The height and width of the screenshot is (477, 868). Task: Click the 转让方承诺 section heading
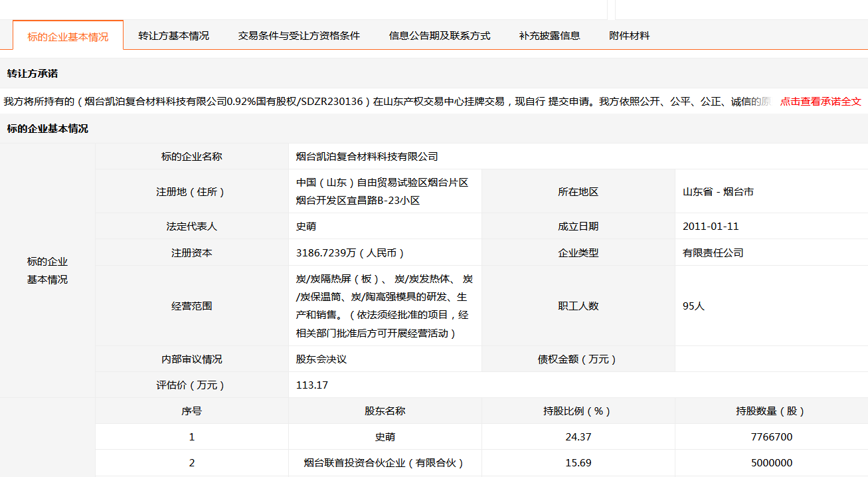33,73
